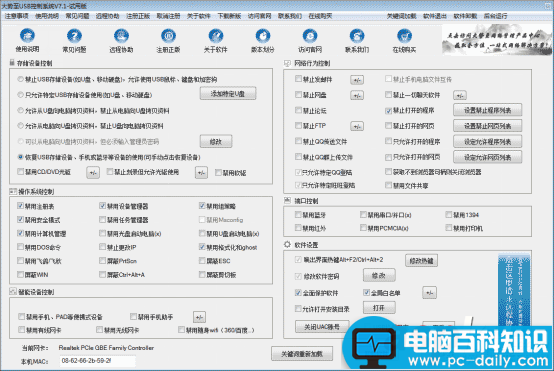
Task: Enable 禁用U盘启动电脑 checkbox
Action: click(202, 233)
